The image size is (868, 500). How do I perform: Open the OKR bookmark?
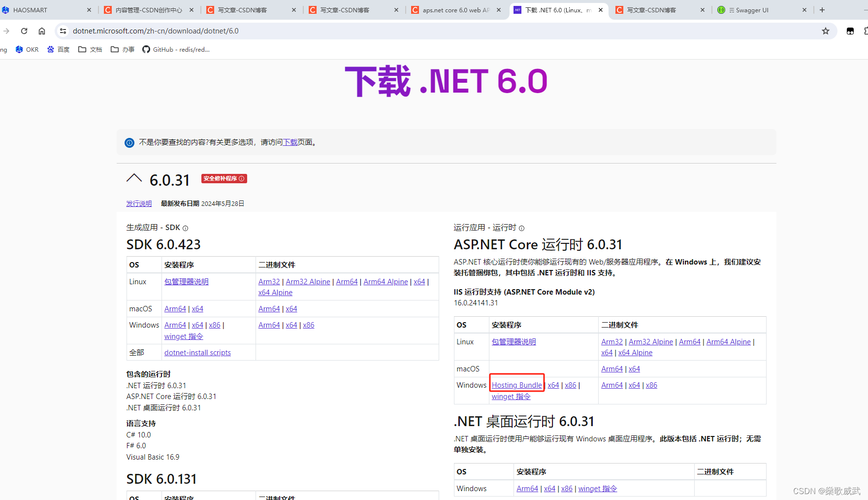coord(27,49)
